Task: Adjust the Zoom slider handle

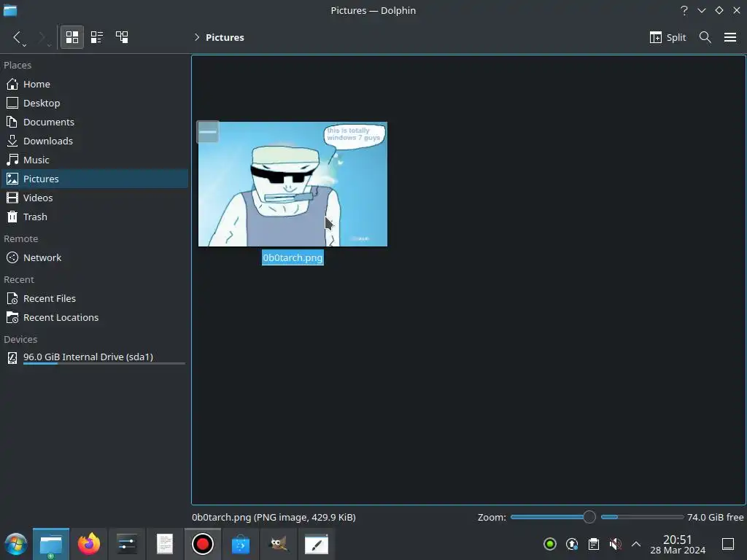Action: (x=589, y=517)
